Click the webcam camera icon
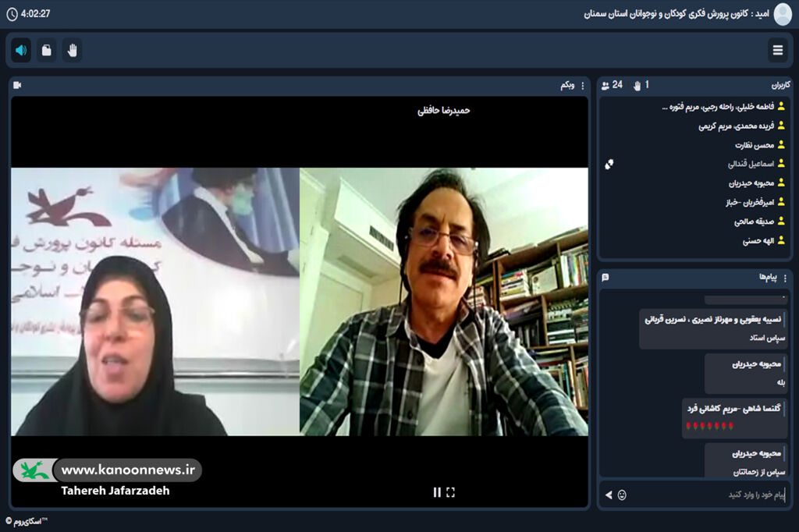Viewport: 799px width, 532px height. coord(18,85)
